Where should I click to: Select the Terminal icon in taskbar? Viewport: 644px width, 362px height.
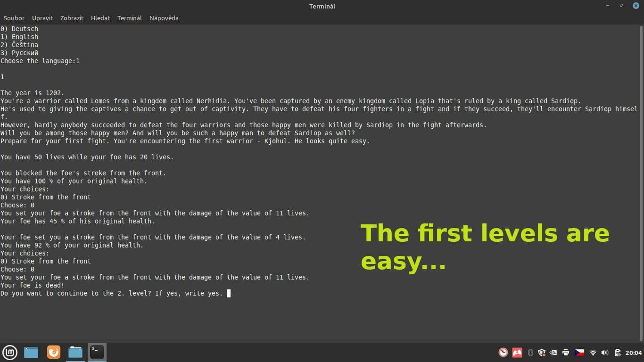tap(97, 352)
